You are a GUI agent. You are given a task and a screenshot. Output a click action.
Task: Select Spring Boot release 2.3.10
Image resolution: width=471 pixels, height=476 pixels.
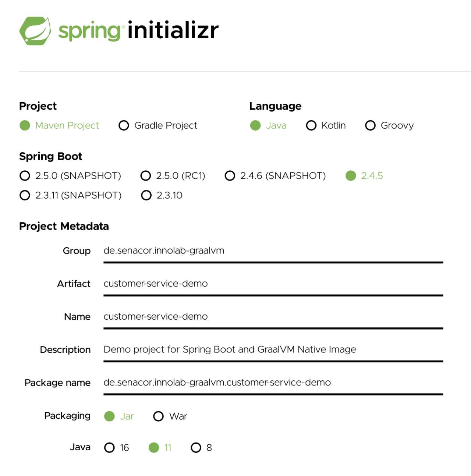(146, 195)
